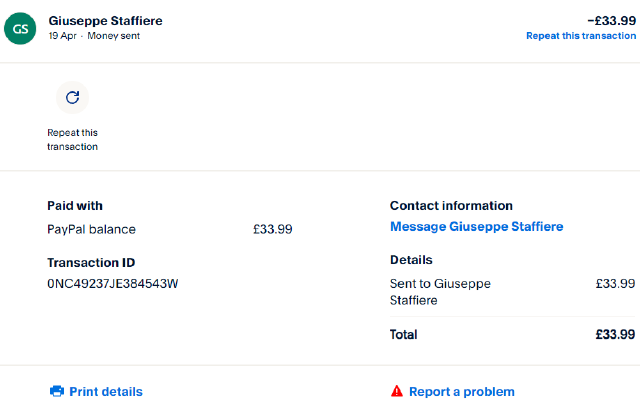Click the -£33.99 amount at top
640x407 pixels.
(x=612, y=19)
